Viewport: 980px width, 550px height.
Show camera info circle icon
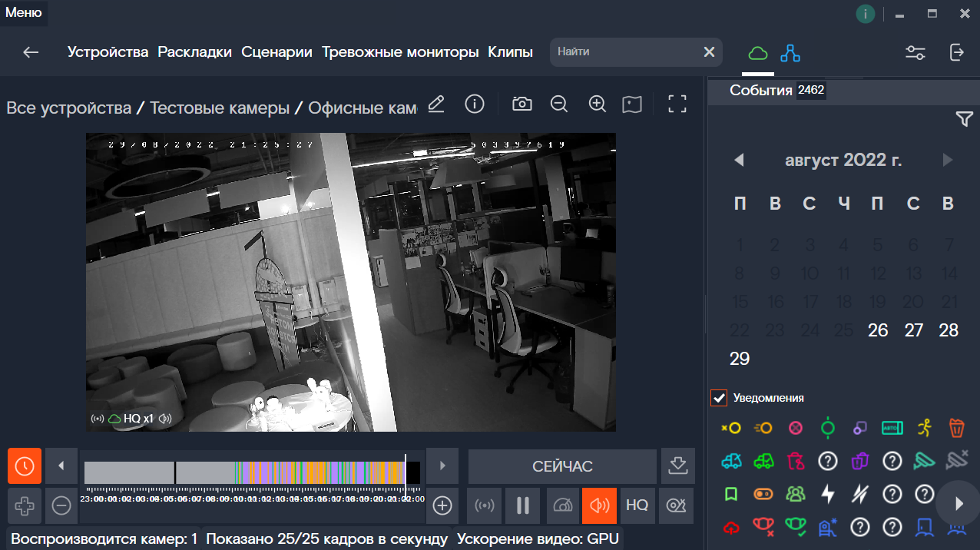click(x=475, y=104)
